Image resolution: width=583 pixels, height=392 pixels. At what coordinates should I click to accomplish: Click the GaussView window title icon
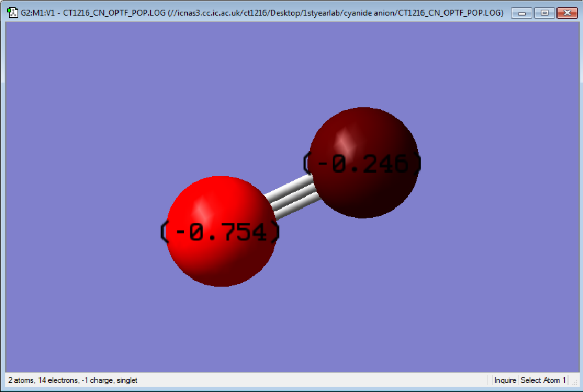pos(12,12)
